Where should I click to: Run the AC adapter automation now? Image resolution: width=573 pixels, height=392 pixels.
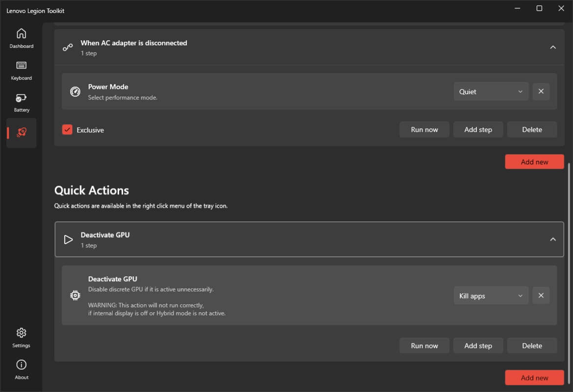point(424,130)
